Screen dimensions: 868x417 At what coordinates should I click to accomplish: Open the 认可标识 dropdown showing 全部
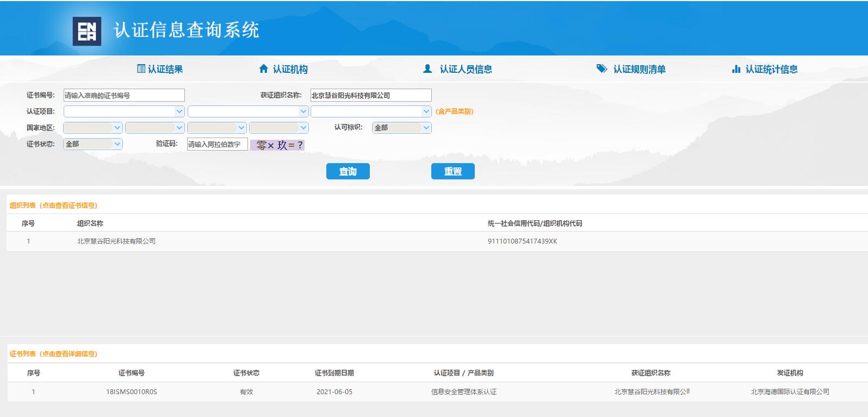[x=402, y=128]
